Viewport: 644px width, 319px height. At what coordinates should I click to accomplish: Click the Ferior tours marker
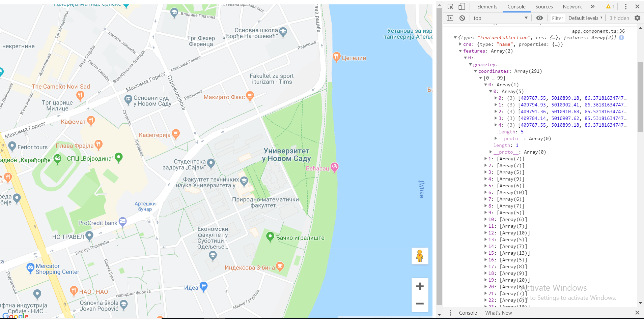(x=12, y=147)
